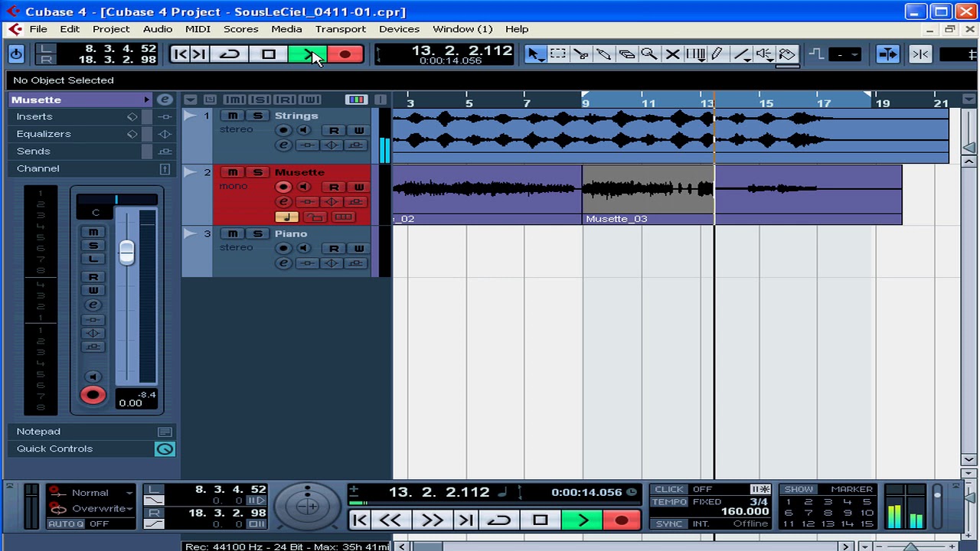Viewport: 980px width, 551px height.
Task: Select the Object Selection arrow tool
Action: tap(534, 54)
